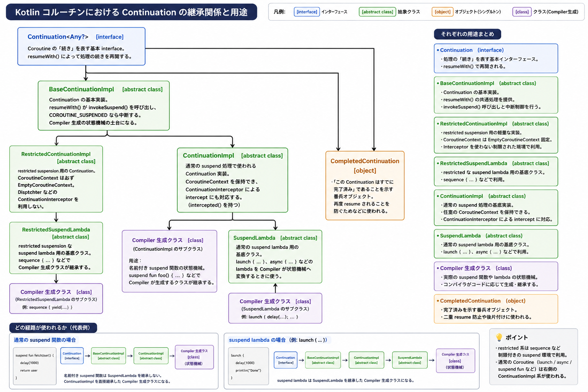Click Continuation [interface] box in suspend lambda flow

(x=286, y=360)
